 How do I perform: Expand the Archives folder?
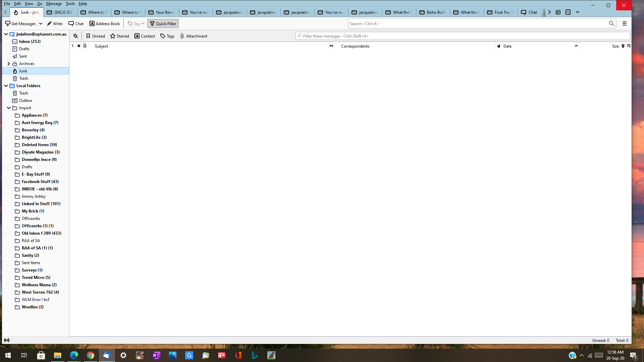click(9, 64)
